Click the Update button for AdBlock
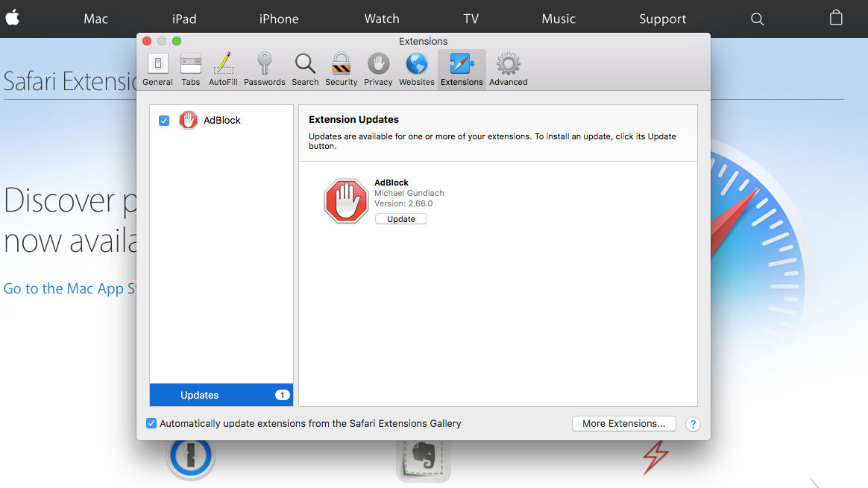The height and width of the screenshot is (488, 868). pos(400,219)
